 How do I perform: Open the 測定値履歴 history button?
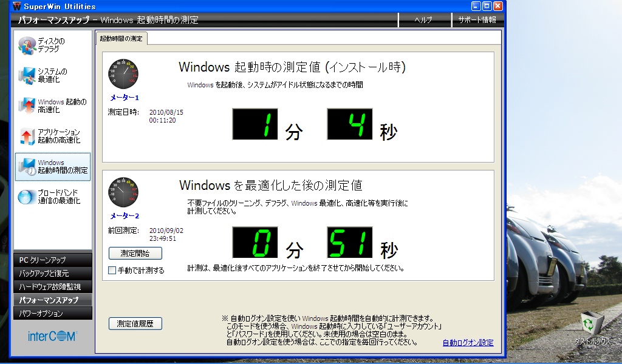click(135, 323)
